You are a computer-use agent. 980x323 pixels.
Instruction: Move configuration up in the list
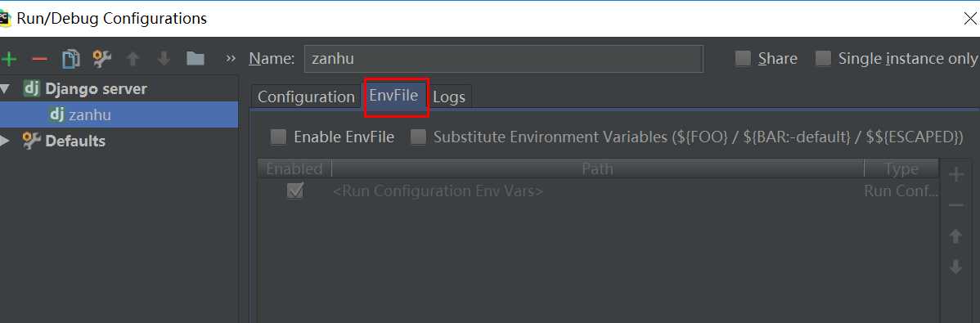(x=133, y=59)
